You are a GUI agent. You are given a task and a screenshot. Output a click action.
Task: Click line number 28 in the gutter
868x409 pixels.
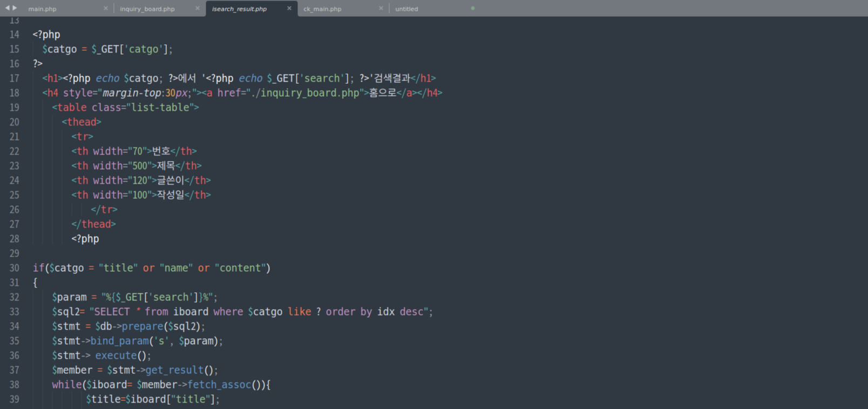point(15,239)
